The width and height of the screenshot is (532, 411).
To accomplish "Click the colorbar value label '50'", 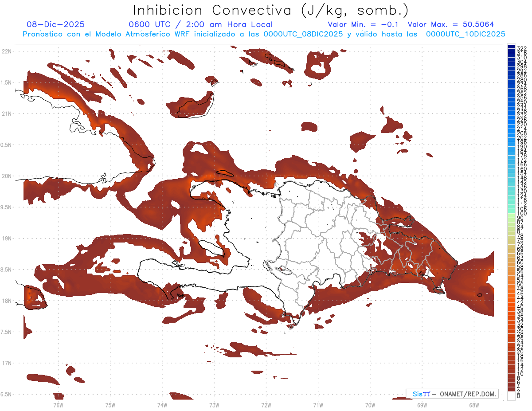I will pos(520,285).
